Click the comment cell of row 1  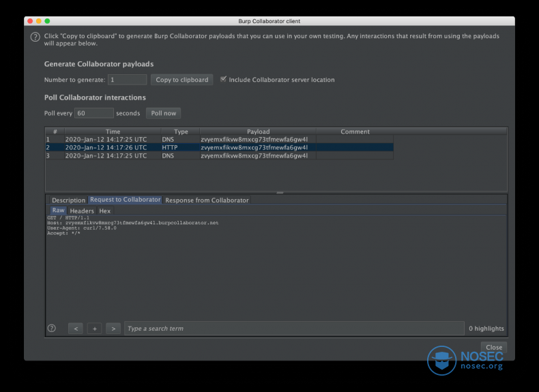(x=355, y=140)
